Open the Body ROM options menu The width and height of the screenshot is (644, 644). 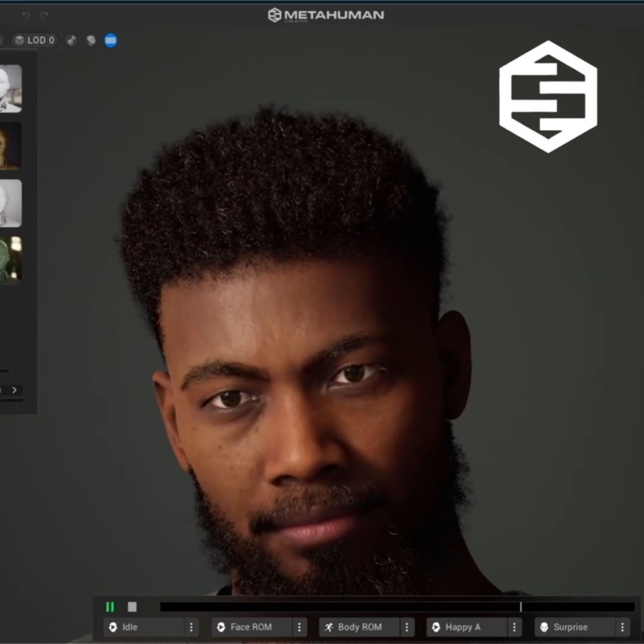coord(407,627)
